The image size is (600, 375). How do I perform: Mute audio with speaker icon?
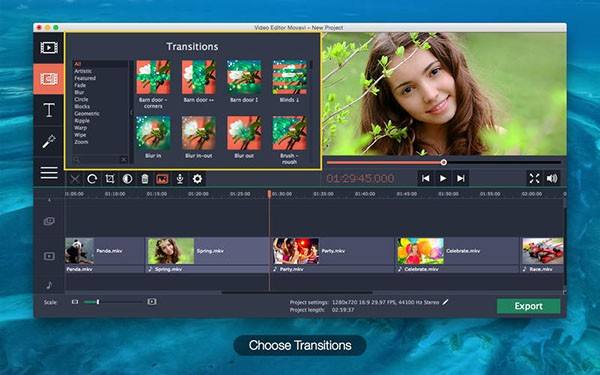click(552, 178)
